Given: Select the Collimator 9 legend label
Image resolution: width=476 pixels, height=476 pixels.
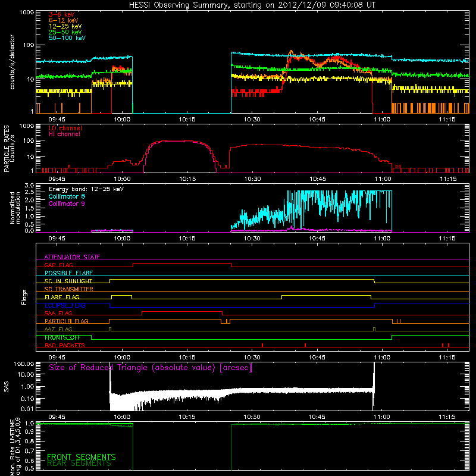Looking at the screenshot, I should (67, 203).
